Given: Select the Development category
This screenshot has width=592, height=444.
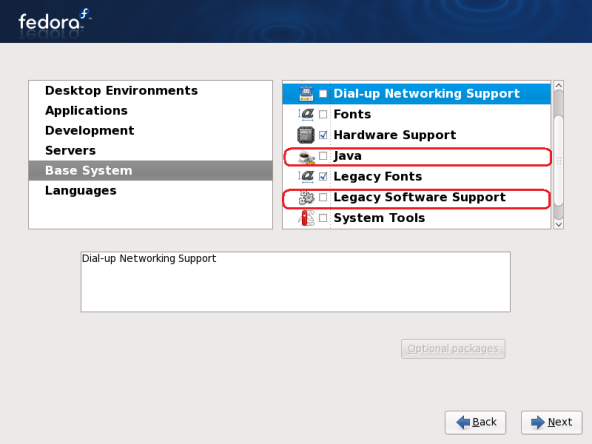Looking at the screenshot, I should (x=89, y=131).
